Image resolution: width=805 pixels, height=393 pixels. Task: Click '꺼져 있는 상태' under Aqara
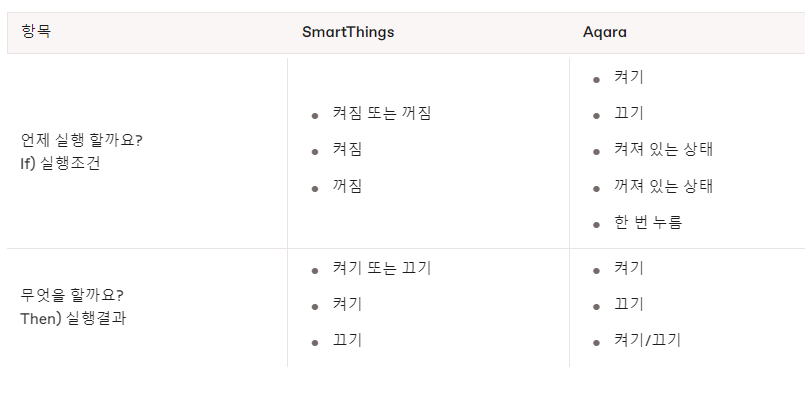(663, 186)
